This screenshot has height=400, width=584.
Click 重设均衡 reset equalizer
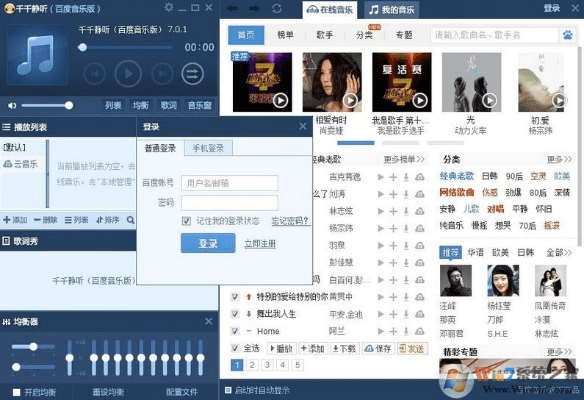108,392
